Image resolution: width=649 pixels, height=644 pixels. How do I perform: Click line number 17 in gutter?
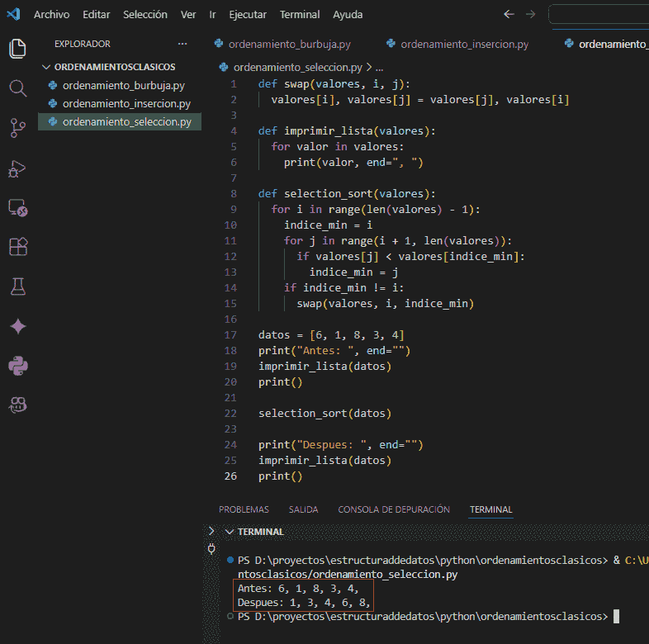(x=230, y=335)
